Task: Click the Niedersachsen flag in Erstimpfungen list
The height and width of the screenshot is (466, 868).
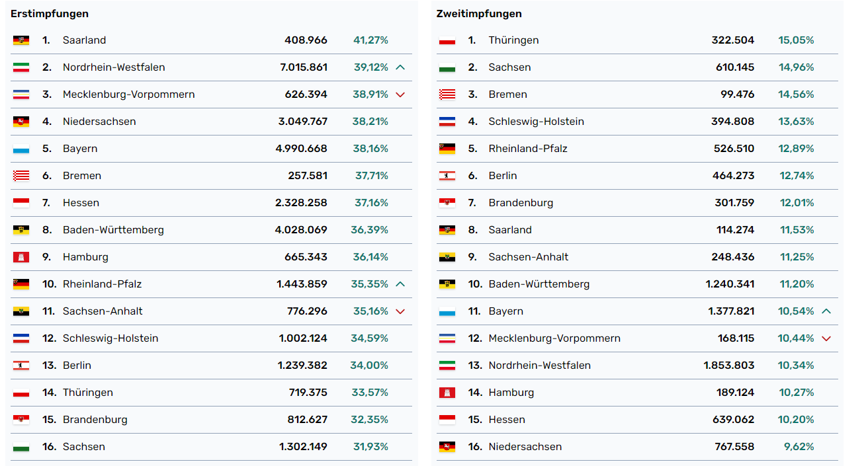Action: point(21,122)
